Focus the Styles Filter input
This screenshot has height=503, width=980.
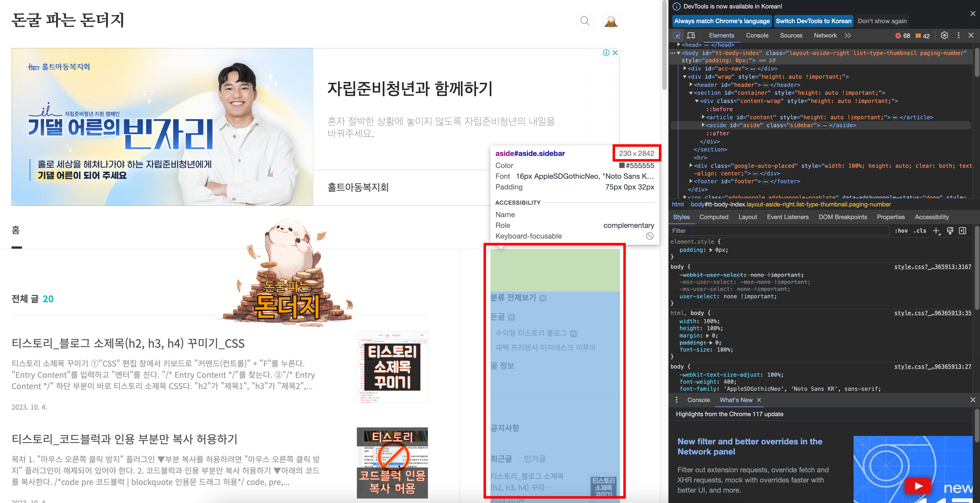click(779, 231)
